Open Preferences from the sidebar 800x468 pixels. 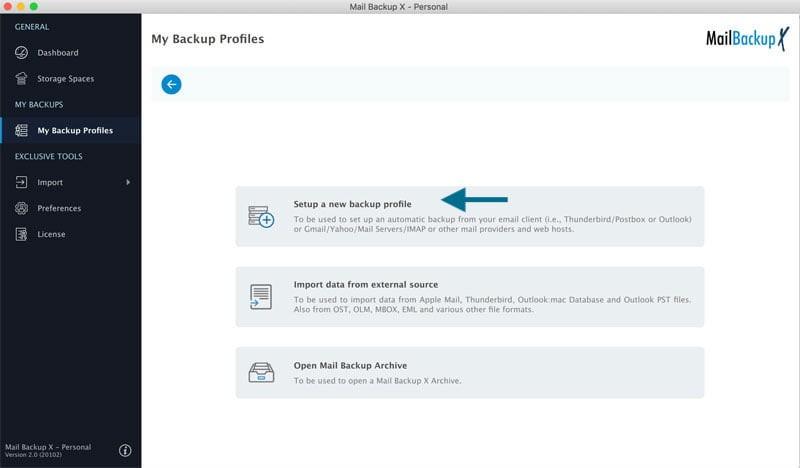[70, 208]
